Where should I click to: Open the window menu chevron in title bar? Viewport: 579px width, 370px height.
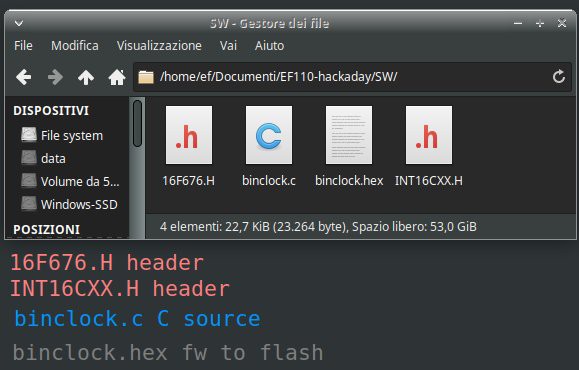19,23
